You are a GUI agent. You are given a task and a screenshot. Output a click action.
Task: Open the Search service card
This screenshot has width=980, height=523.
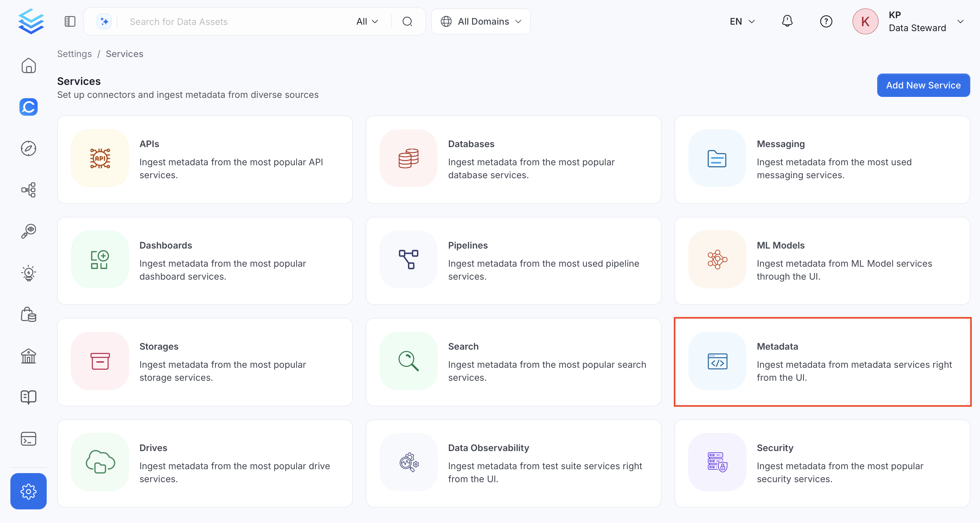tap(513, 362)
